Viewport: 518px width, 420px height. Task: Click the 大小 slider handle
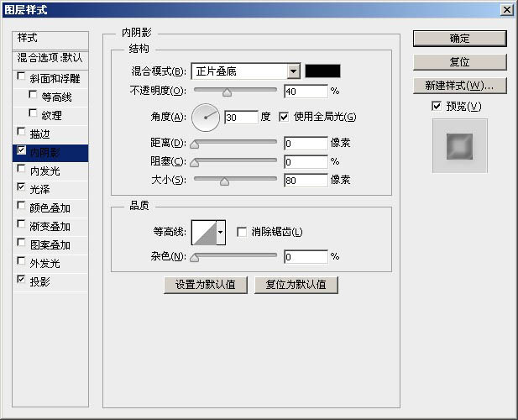click(224, 181)
